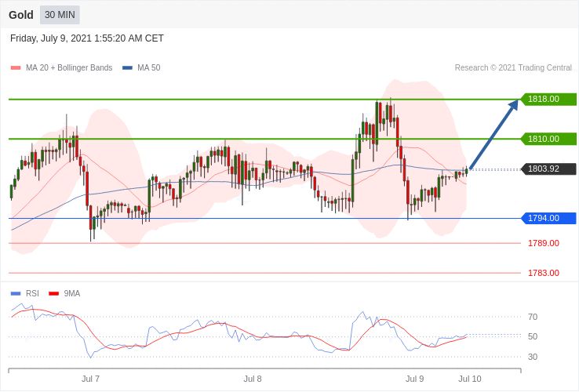Screen dimensions: 579x392
Task: Click the Gold chart title
Action: coord(21,15)
